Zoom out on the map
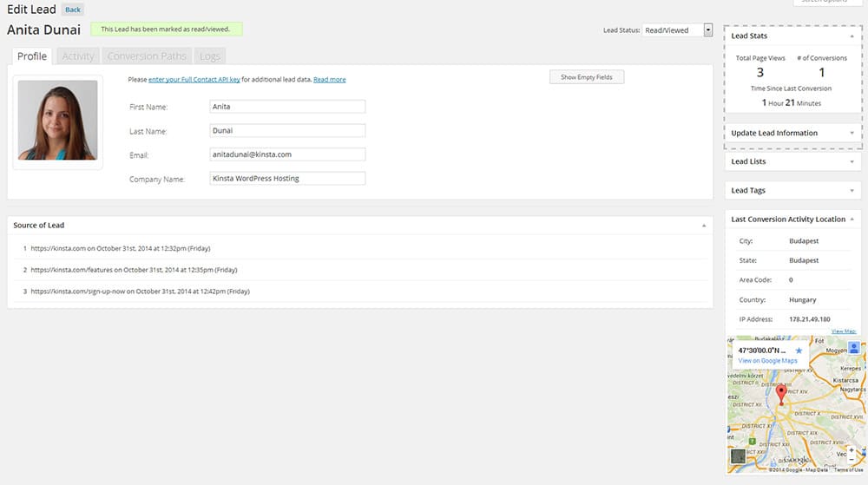 click(853, 462)
